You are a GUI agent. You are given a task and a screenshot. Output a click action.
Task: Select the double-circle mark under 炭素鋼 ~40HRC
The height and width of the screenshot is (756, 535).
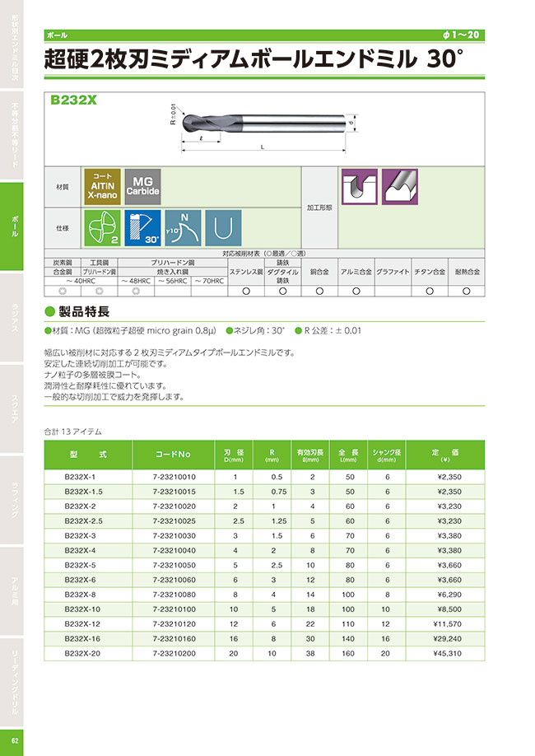click(x=63, y=292)
